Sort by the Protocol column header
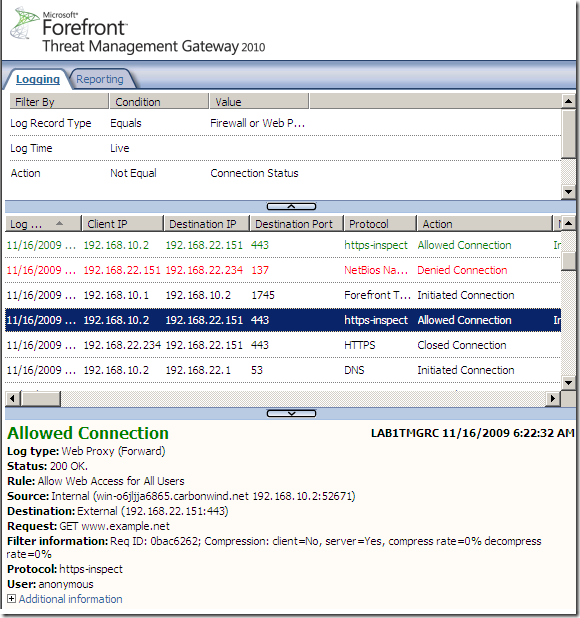580x618 pixels. 380,223
